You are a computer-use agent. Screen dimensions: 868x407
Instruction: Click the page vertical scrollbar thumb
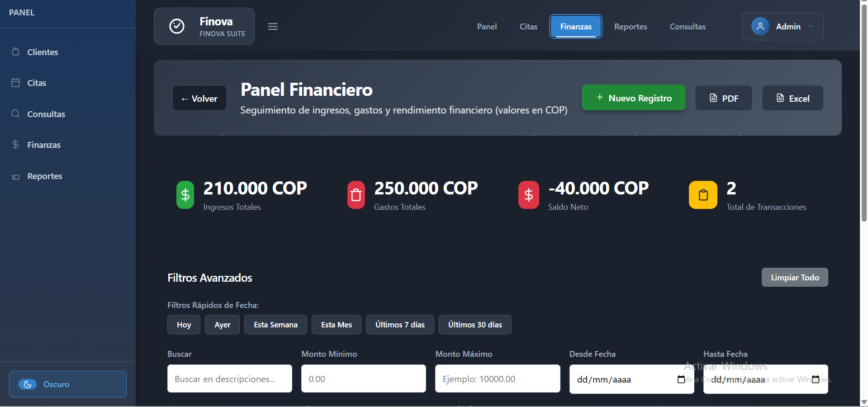[864, 113]
